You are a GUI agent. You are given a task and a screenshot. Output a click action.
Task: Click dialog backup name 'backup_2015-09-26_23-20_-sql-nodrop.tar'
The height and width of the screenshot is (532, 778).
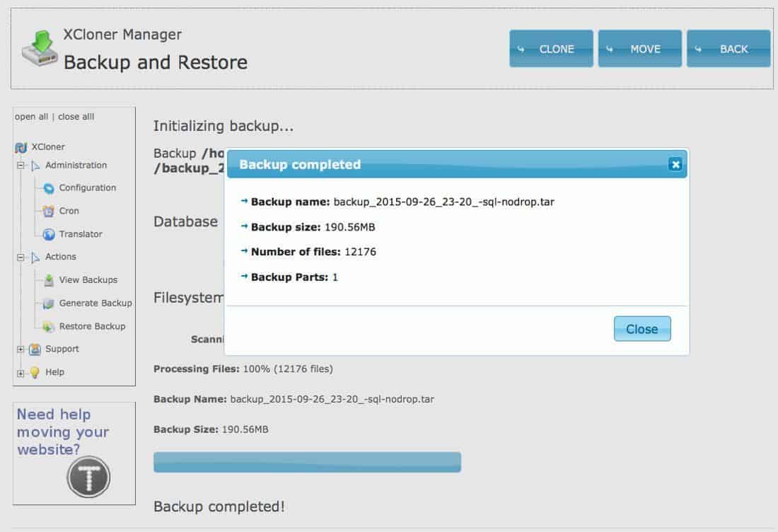pos(444,202)
